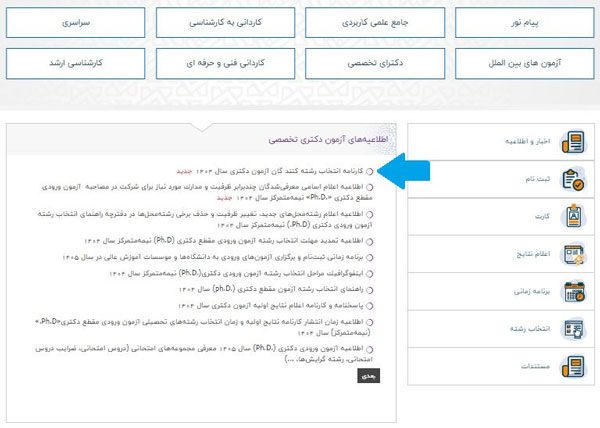600x428 pixels.
Task: Open the انتخاب رشته sidebar label
Action: 530,329
